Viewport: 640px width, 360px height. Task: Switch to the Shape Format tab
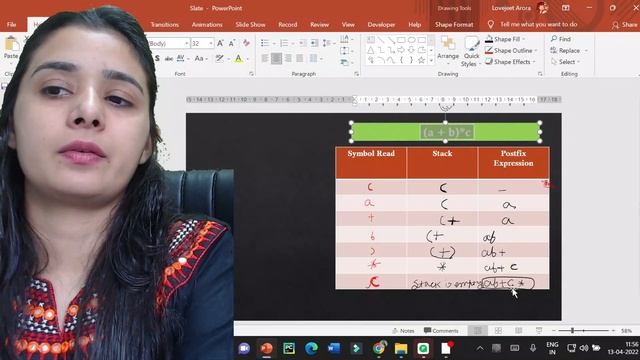coord(454,24)
